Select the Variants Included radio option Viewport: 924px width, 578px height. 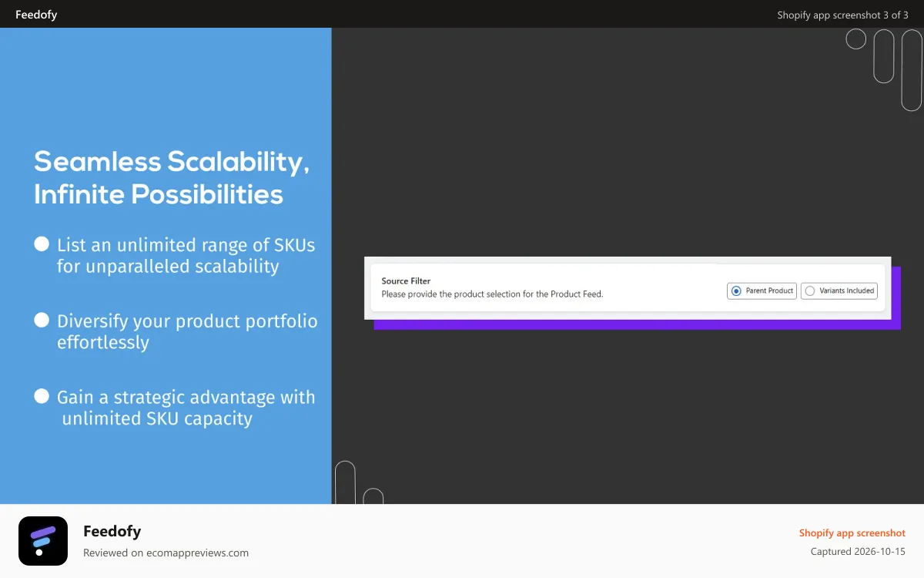pos(839,291)
